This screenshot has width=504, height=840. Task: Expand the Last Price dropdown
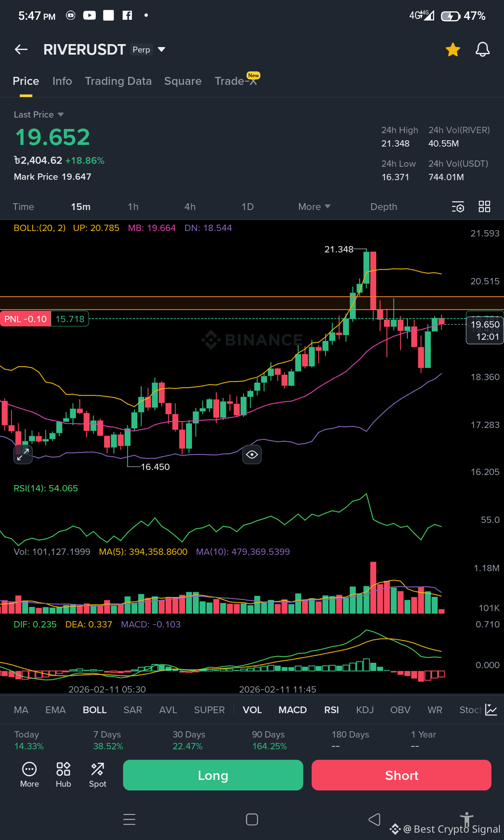coord(39,115)
